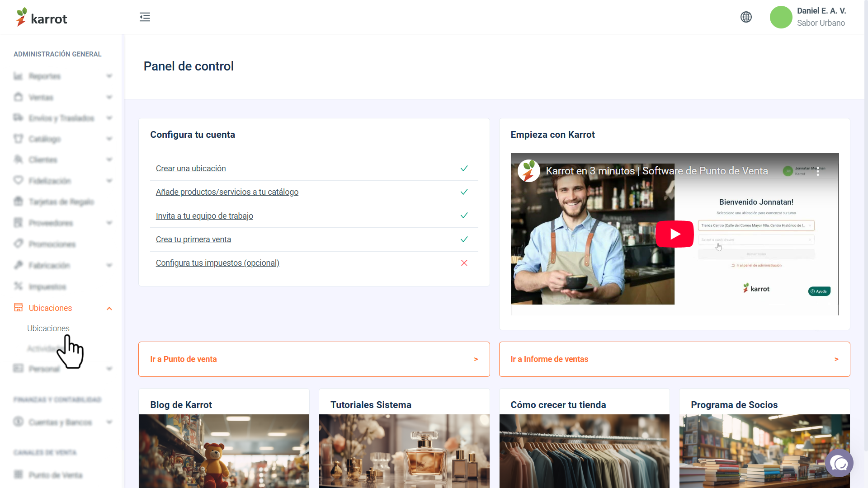Expand the Envíos y Traslados chevron
The image size is (868, 488).
pyautogui.click(x=109, y=118)
